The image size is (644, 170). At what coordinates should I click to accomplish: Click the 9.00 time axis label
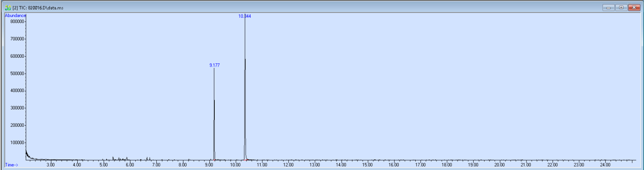(x=209, y=165)
